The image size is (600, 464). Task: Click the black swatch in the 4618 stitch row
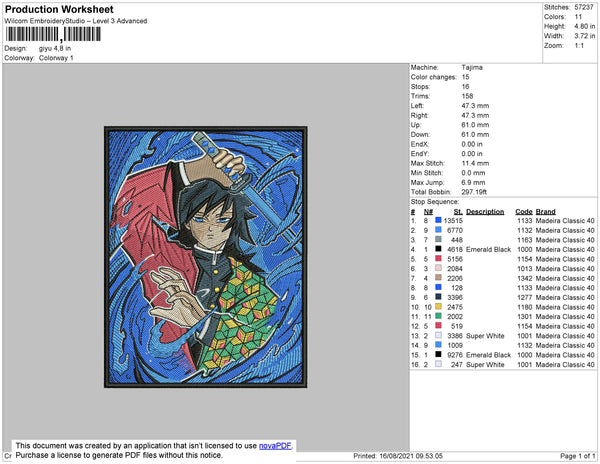coord(438,249)
